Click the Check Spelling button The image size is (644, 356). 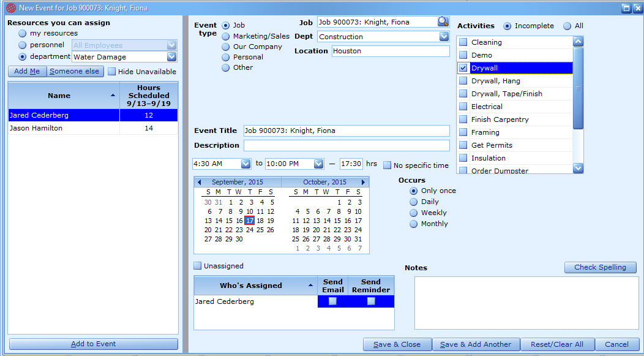(600, 267)
